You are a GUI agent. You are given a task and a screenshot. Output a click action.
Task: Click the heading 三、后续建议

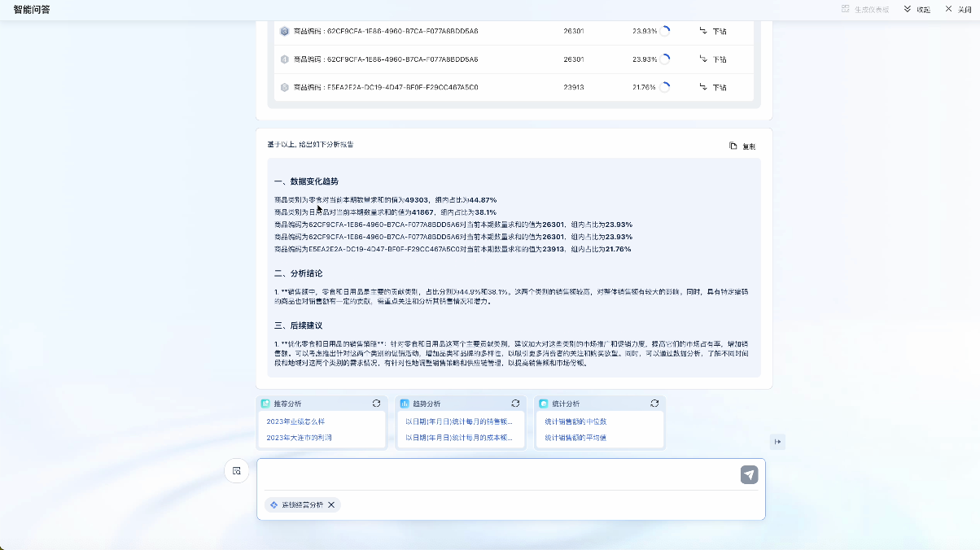[298, 325]
